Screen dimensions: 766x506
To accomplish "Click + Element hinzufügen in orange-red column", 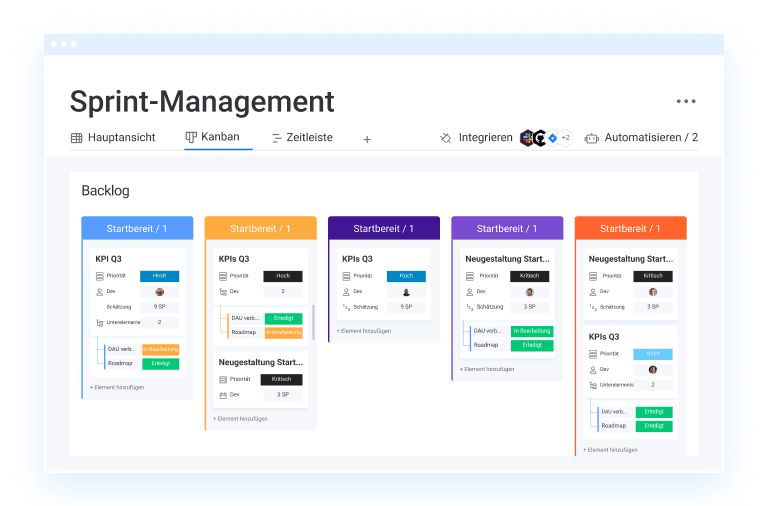I will pos(610,450).
